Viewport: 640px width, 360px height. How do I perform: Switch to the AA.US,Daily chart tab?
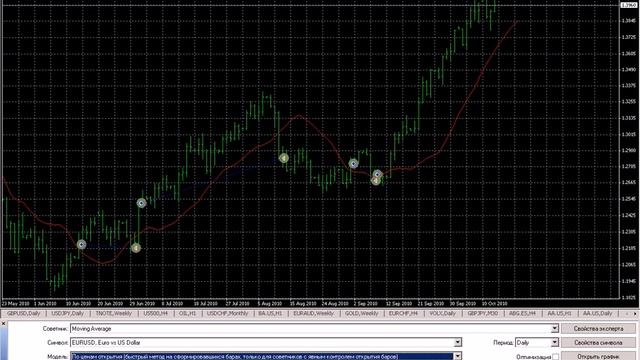[597, 313]
